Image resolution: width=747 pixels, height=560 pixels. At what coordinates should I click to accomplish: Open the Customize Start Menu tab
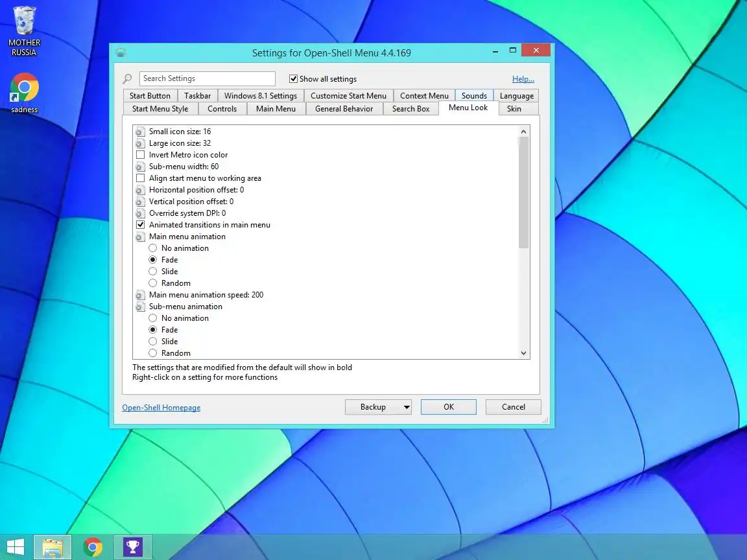click(348, 96)
